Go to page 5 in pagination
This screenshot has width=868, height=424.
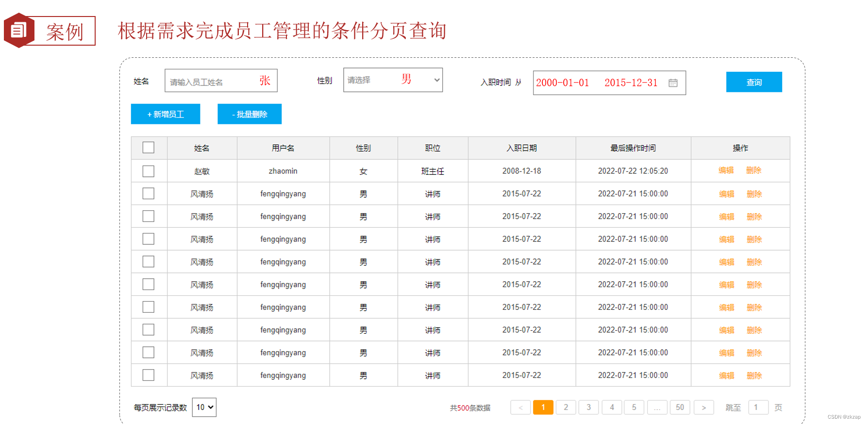tap(634, 407)
